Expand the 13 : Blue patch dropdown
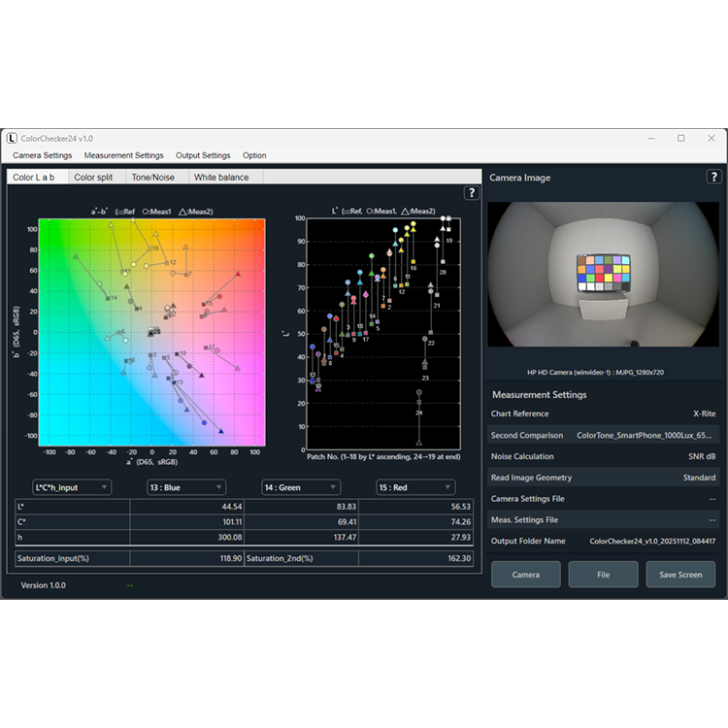Screen dimensions: 728x728 [x=185, y=487]
